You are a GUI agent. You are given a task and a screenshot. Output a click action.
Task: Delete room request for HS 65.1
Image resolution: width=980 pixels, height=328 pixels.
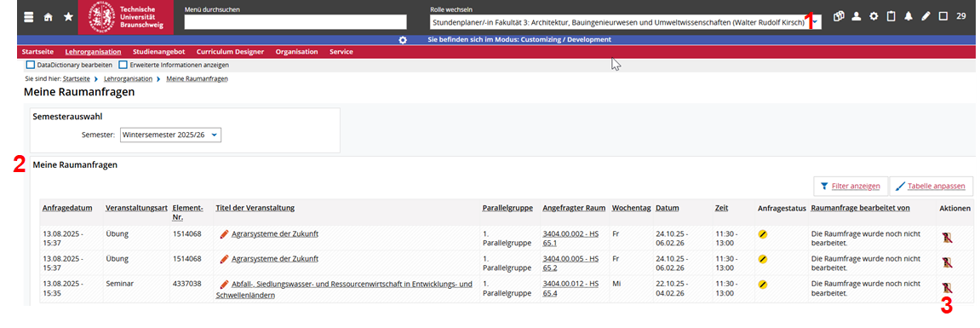pyautogui.click(x=947, y=237)
